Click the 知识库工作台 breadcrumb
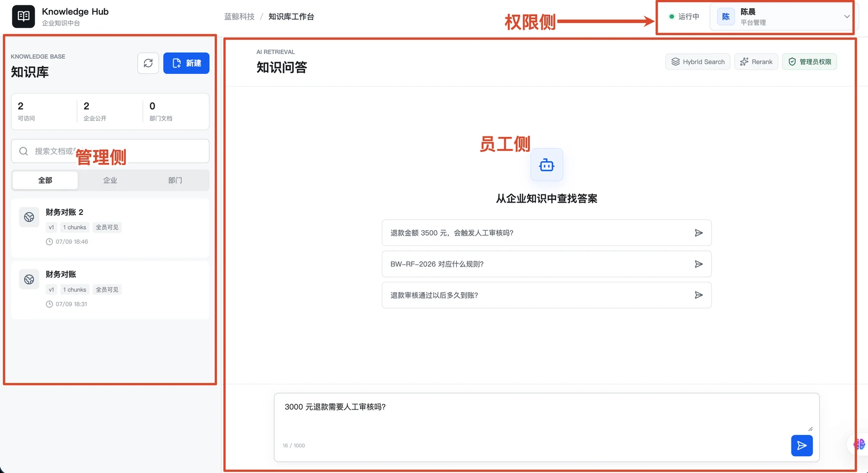This screenshot has height=473, width=868. click(291, 17)
